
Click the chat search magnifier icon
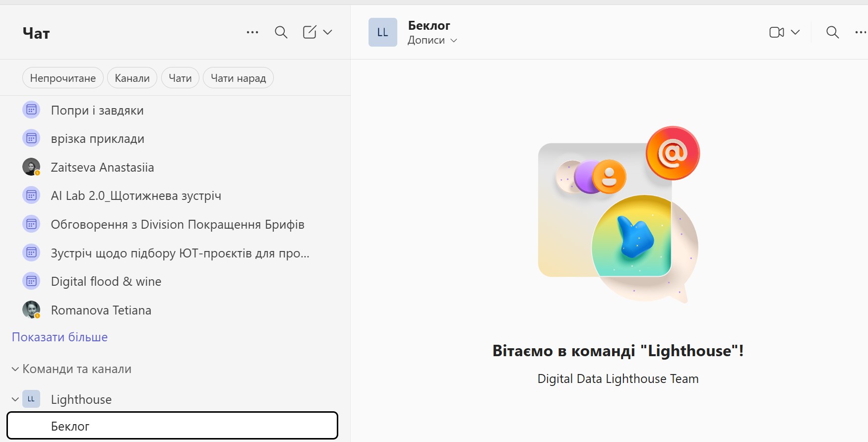281,32
